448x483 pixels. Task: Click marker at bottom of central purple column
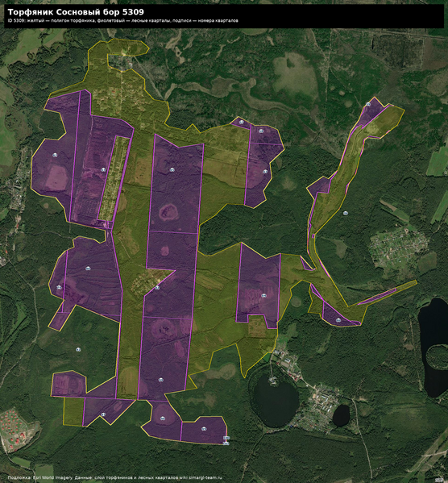click(x=160, y=380)
